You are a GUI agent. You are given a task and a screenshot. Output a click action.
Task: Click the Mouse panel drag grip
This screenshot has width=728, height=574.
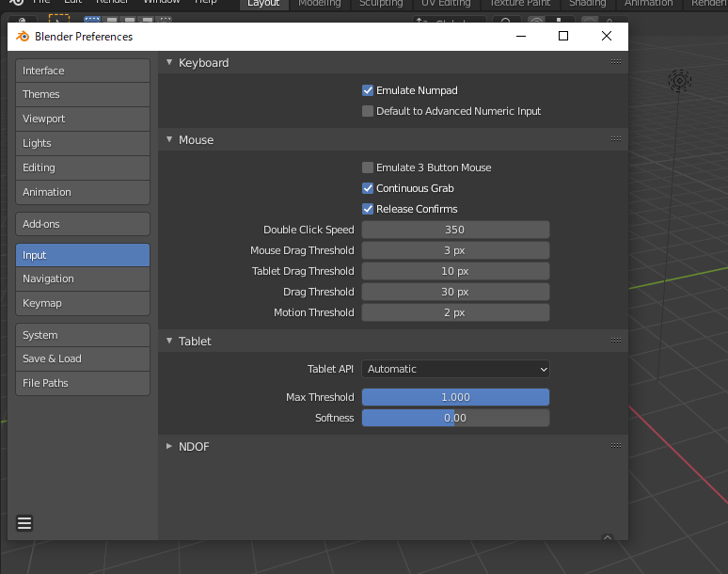tap(616, 139)
